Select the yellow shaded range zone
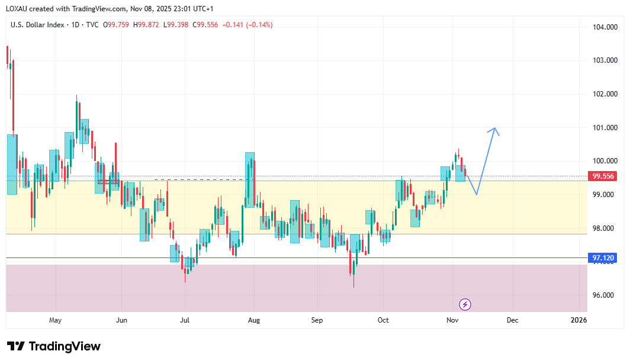The width and height of the screenshot is (630, 364). tap(296, 207)
